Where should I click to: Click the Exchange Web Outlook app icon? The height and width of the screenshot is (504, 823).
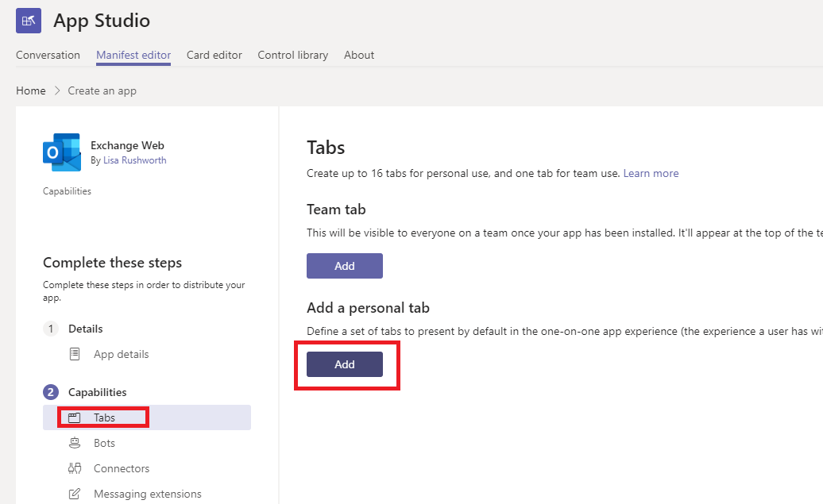coord(62,152)
